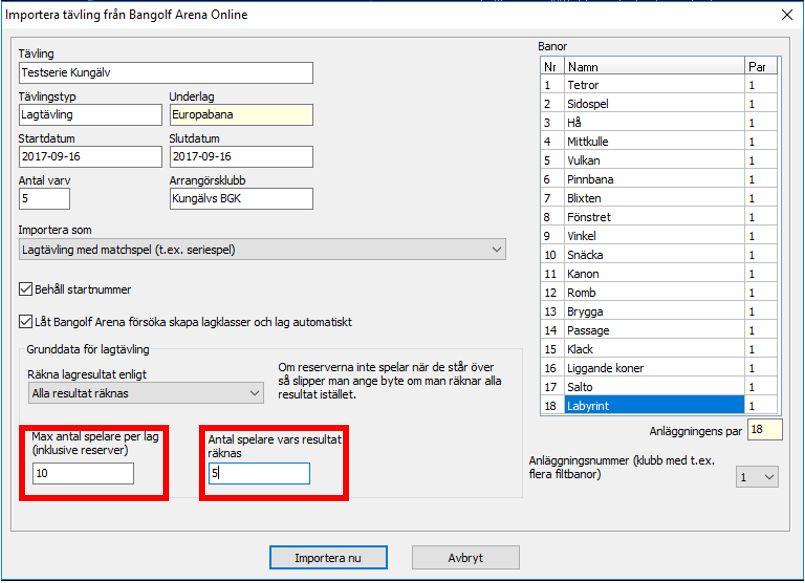Click the Tävlingstyp field
Viewport: 805px width, 583px height.
pos(90,115)
